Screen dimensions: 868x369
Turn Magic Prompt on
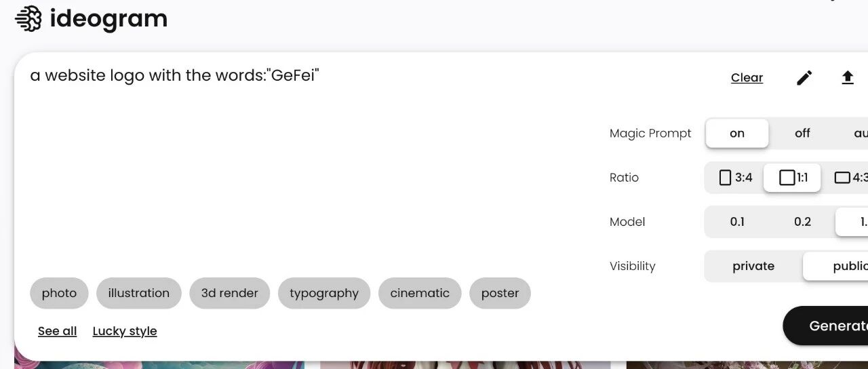coord(737,134)
